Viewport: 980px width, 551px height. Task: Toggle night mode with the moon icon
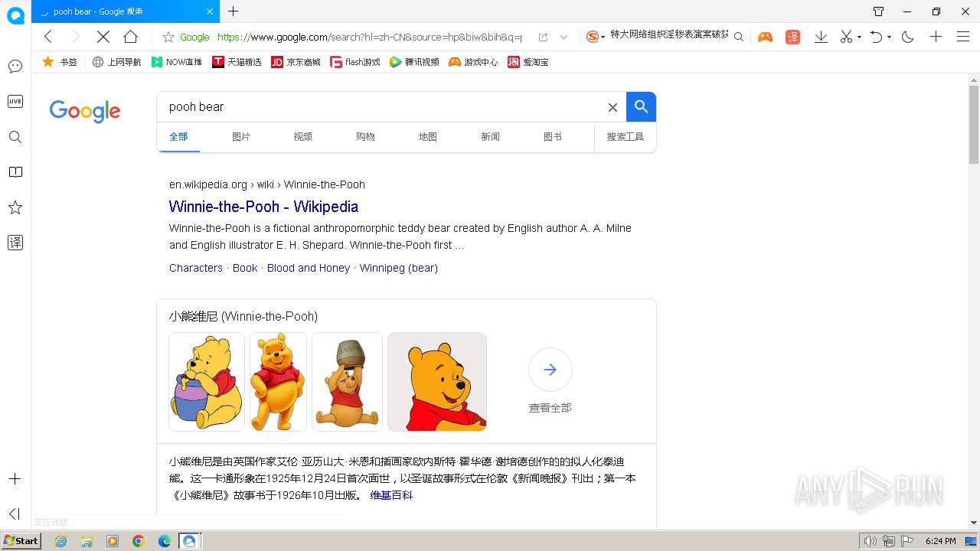pos(908,37)
